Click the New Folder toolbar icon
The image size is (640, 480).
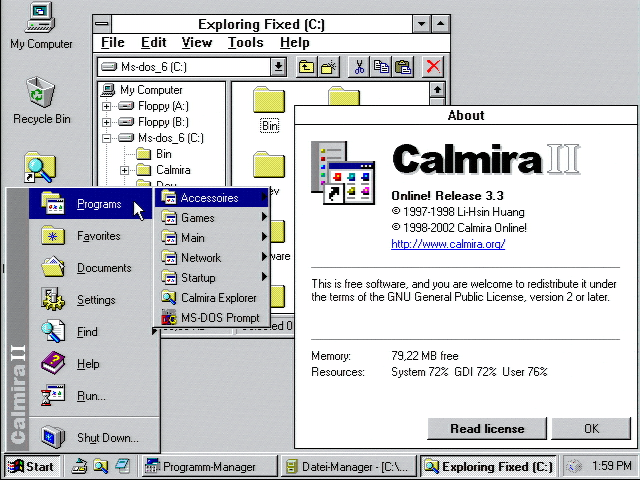coord(328,67)
